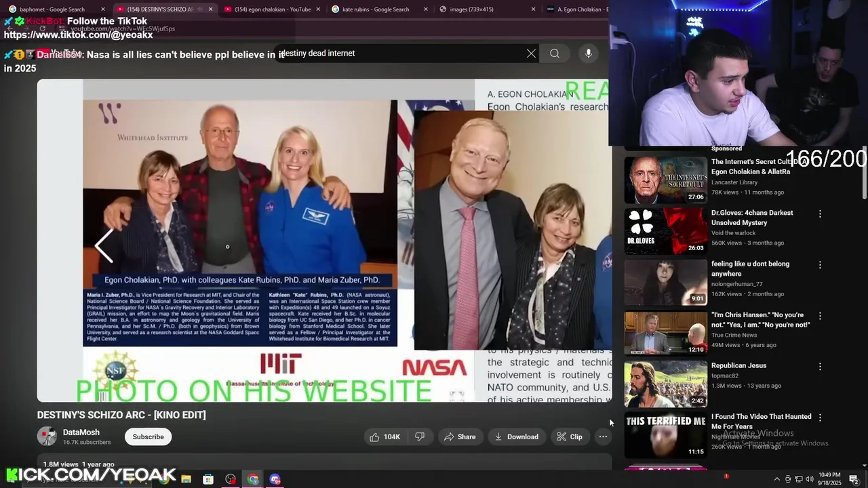Open options for Republican Jesus video

tap(820, 367)
